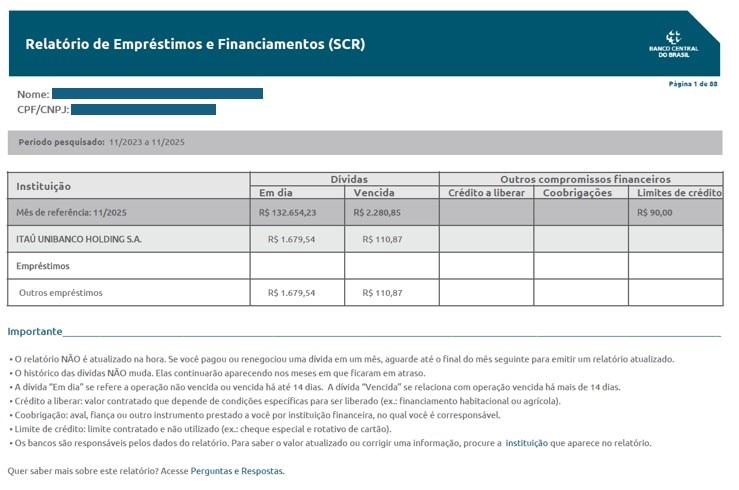739x490 pixels.
Task: Select the ITAÚ UNIBANCO HOLDING S.A. row
Action: (78, 240)
